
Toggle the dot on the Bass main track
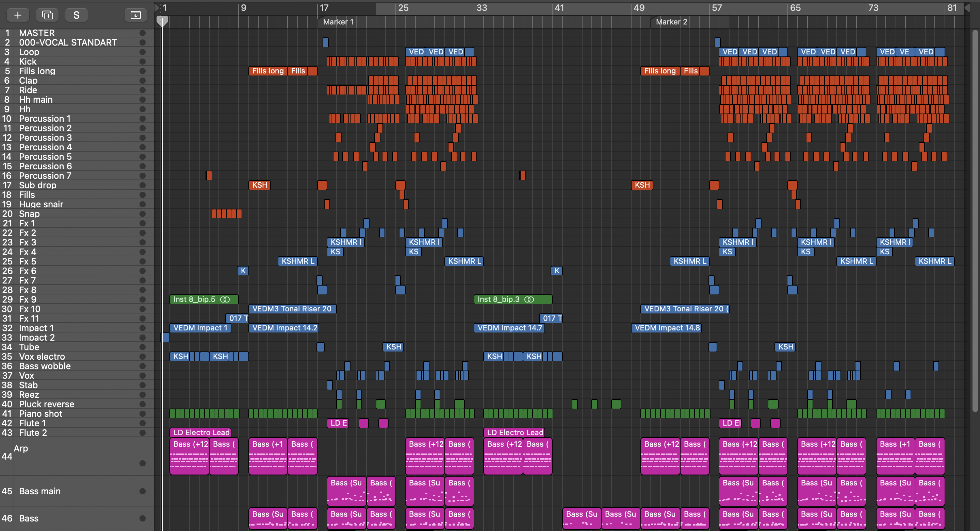(142, 491)
